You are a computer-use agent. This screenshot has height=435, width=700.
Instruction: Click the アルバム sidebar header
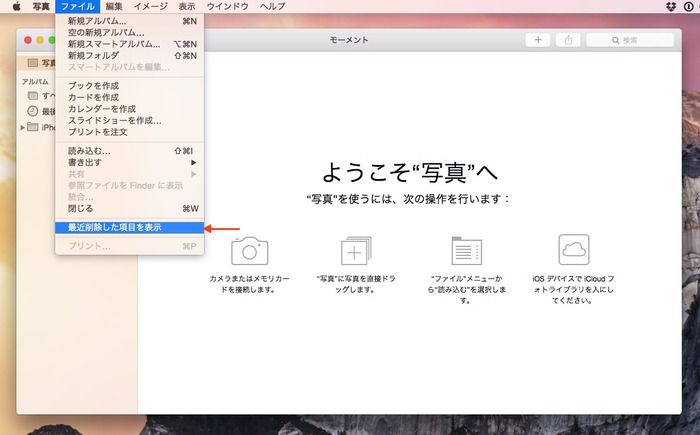pyautogui.click(x=35, y=82)
